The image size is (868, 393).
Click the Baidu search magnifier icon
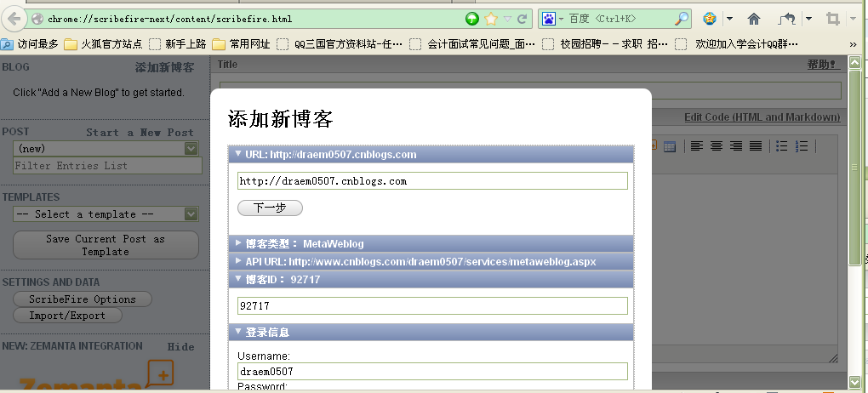point(682,19)
